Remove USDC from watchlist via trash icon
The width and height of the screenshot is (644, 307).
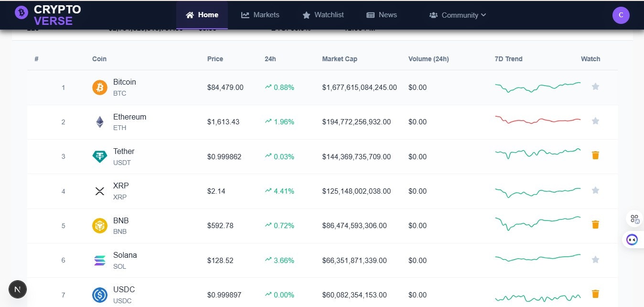click(x=595, y=294)
